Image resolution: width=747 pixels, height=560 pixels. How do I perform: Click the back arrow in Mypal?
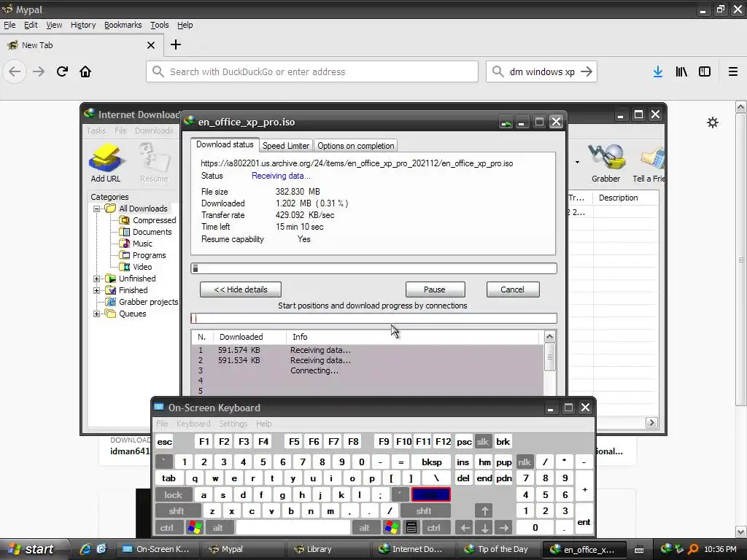15,72
